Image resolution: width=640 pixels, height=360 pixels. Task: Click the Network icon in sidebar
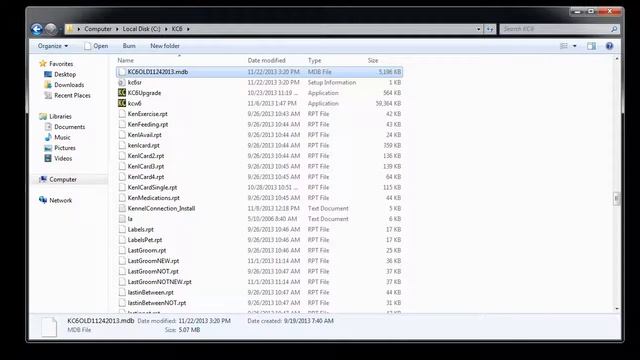(x=43, y=200)
